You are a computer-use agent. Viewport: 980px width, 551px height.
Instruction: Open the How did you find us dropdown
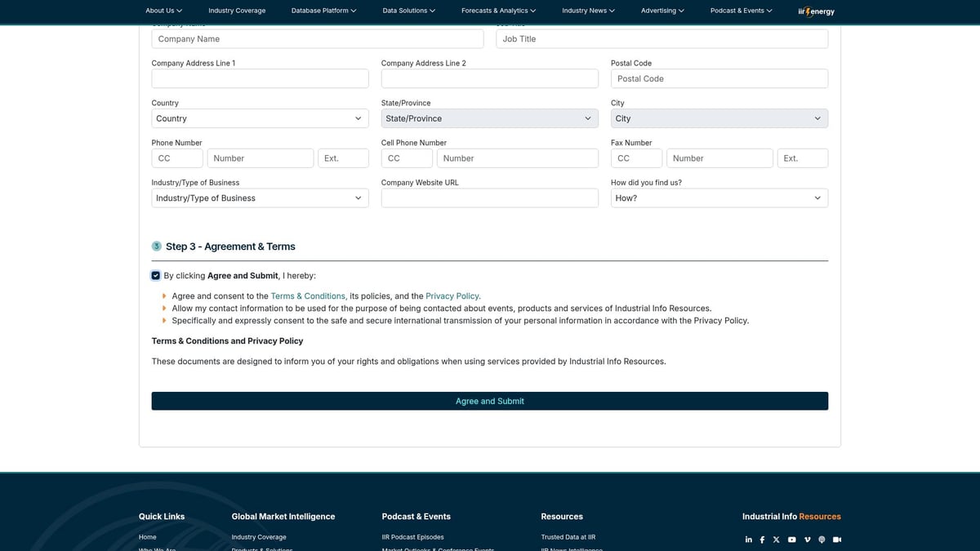pyautogui.click(x=719, y=198)
